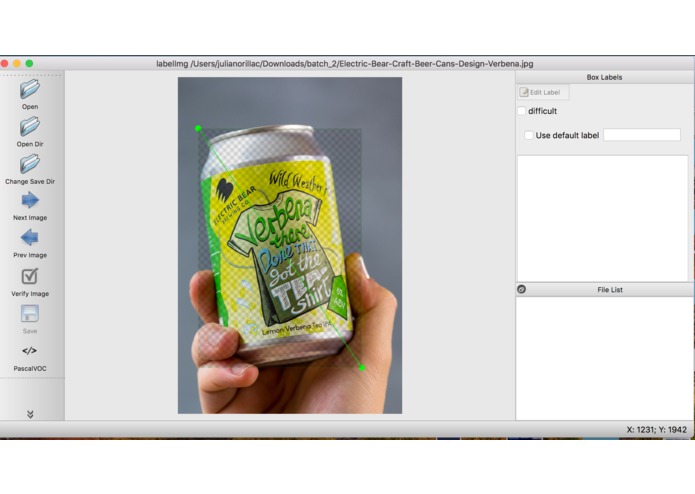Tick the difficult checkbox
This screenshot has height=494, width=695.
tap(522, 111)
